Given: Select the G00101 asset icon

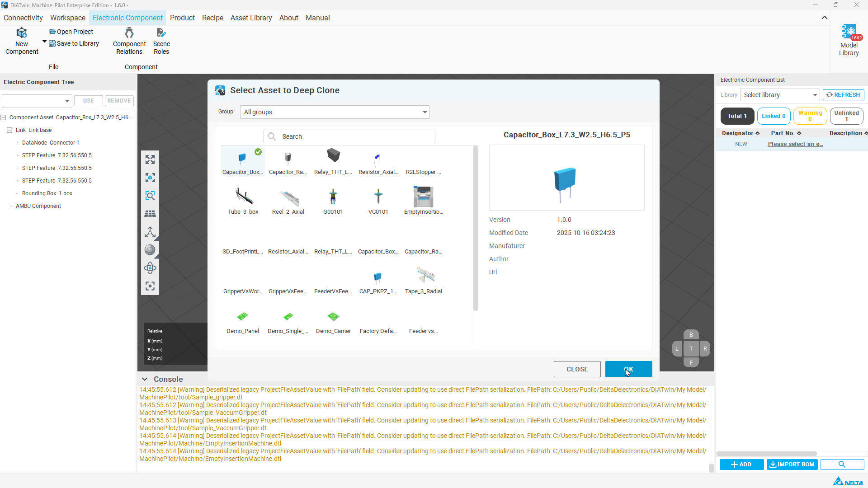Looking at the screenshot, I should pos(333,197).
